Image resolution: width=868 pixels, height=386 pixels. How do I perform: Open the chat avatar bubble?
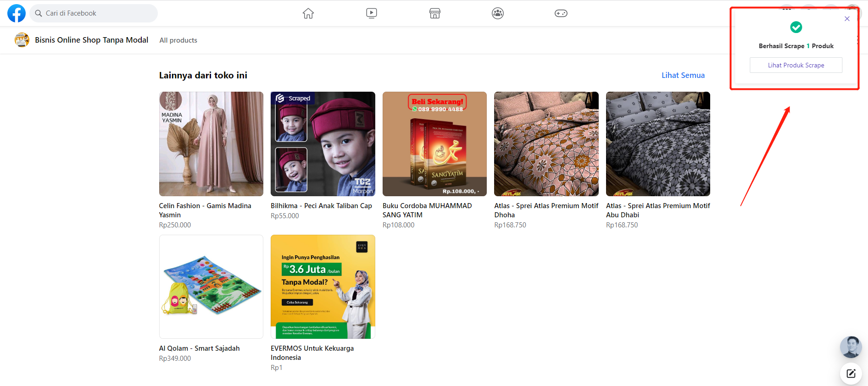tap(851, 347)
